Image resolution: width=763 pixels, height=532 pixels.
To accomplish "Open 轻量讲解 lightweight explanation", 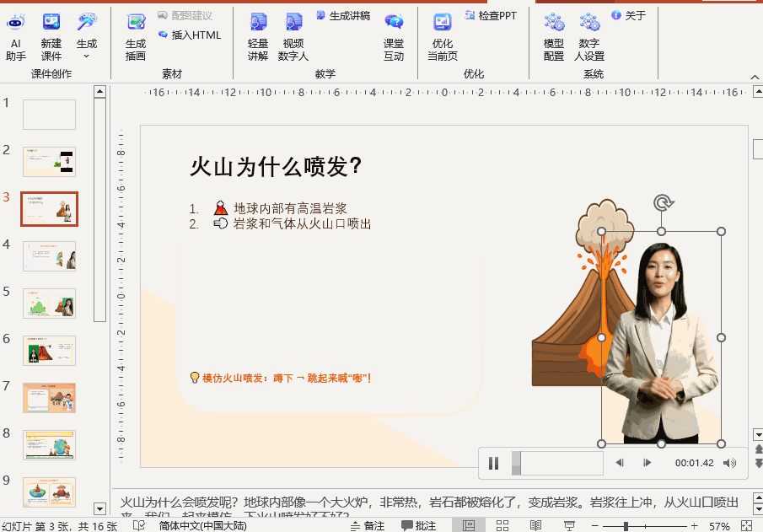I will point(258,37).
